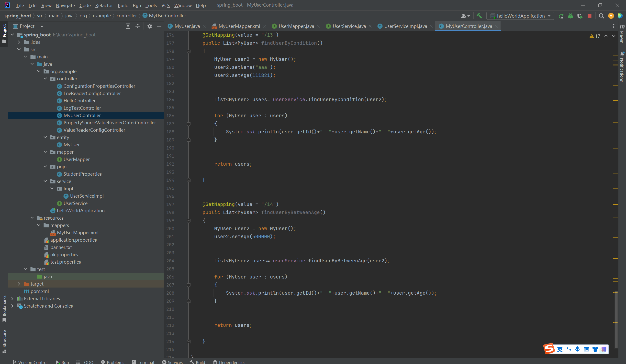Viewport: 626px width, 364px height.
Task: Click Expand All icon in Project panel
Action: [128, 26]
